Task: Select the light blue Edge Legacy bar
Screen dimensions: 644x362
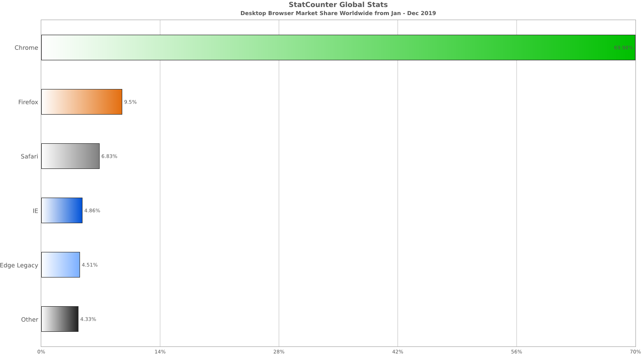Action: point(60,265)
